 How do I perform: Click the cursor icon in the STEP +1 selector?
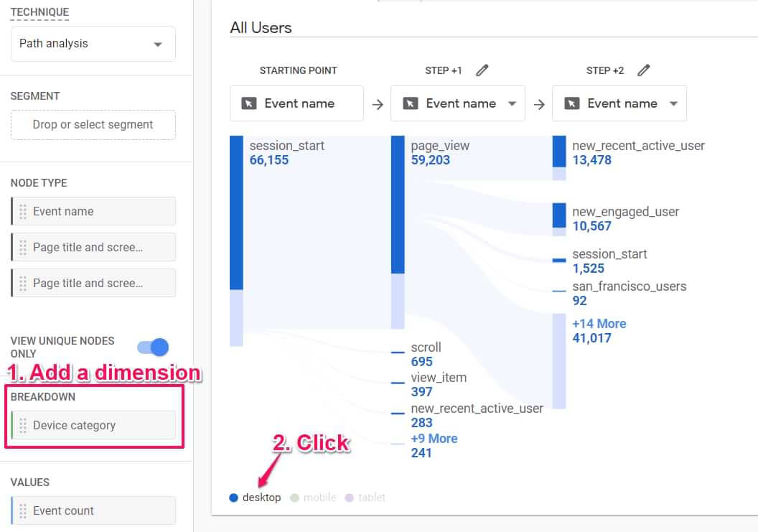(410, 103)
